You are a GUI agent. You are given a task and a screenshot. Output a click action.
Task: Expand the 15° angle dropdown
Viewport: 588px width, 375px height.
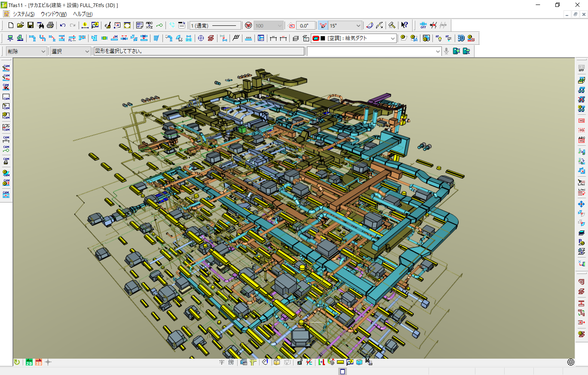pyautogui.click(x=358, y=25)
